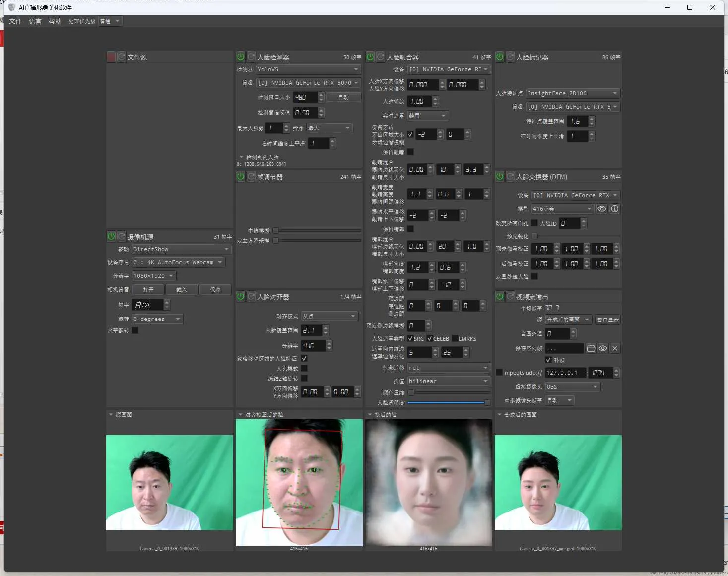Reset the 人脸融合器 module via refresh icon
The width and height of the screenshot is (728, 576).
(x=380, y=57)
